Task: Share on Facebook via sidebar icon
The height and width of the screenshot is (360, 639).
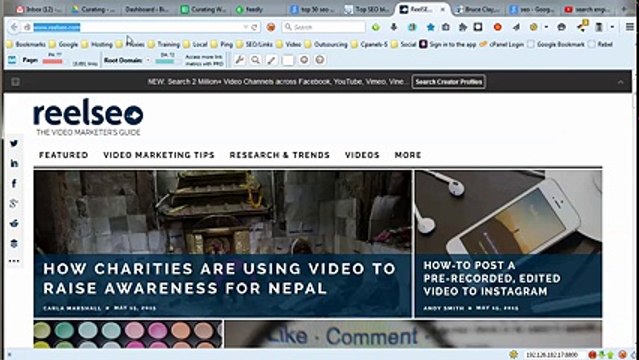Action: (14, 183)
